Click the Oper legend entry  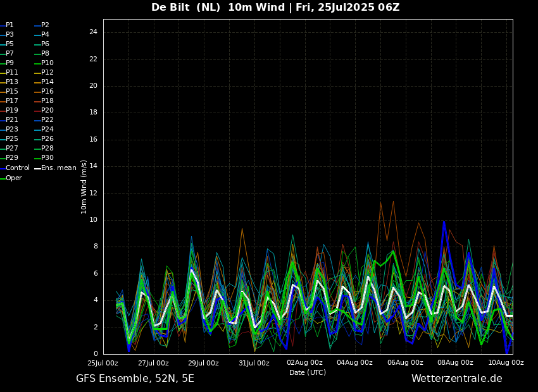(x=13, y=178)
